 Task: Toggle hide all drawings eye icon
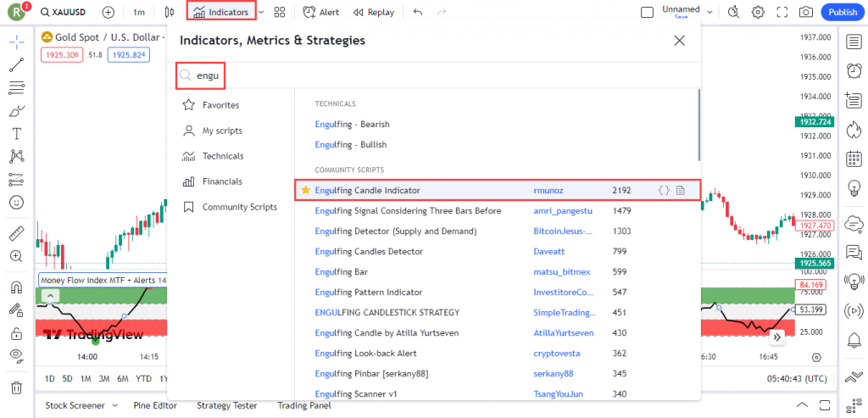(17, 356)
